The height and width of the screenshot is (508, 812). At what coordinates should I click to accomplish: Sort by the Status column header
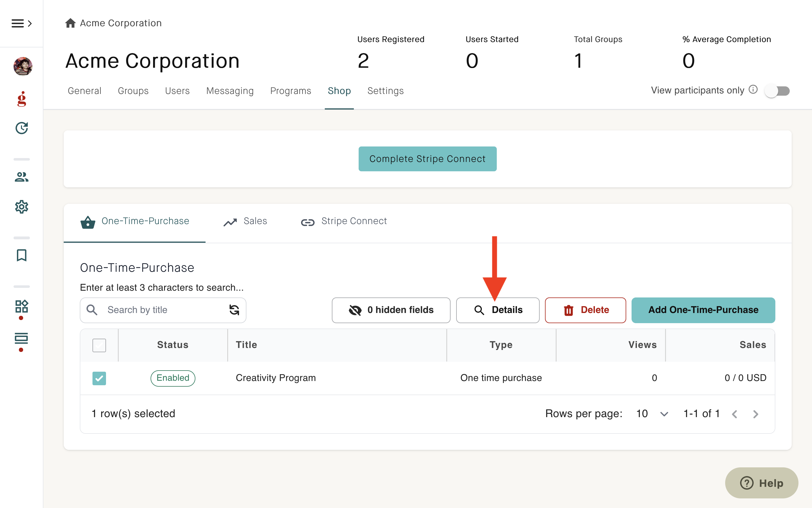click(173, 345)
